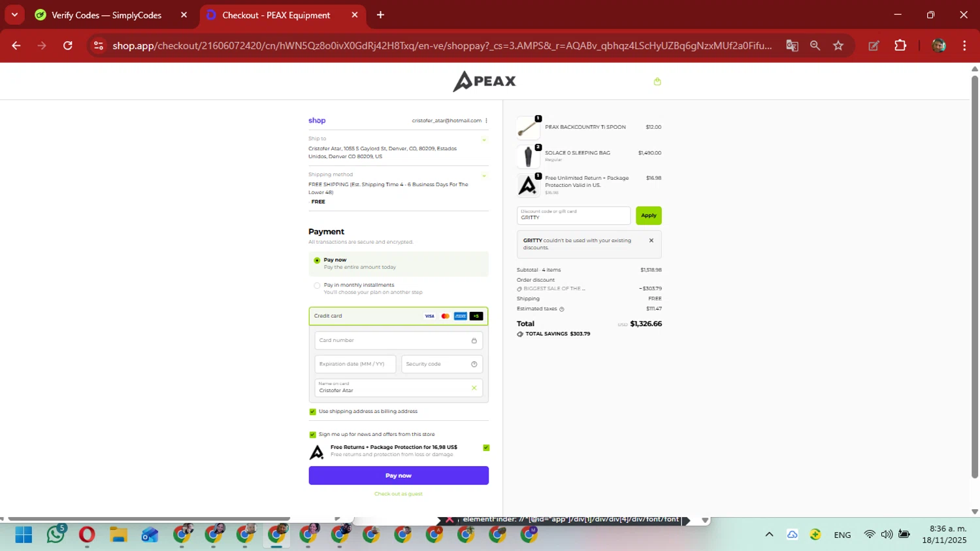The height and width of the screenshot is (551, 980).
Task: Close the Verify Codes tab
Action: point(184,15)
